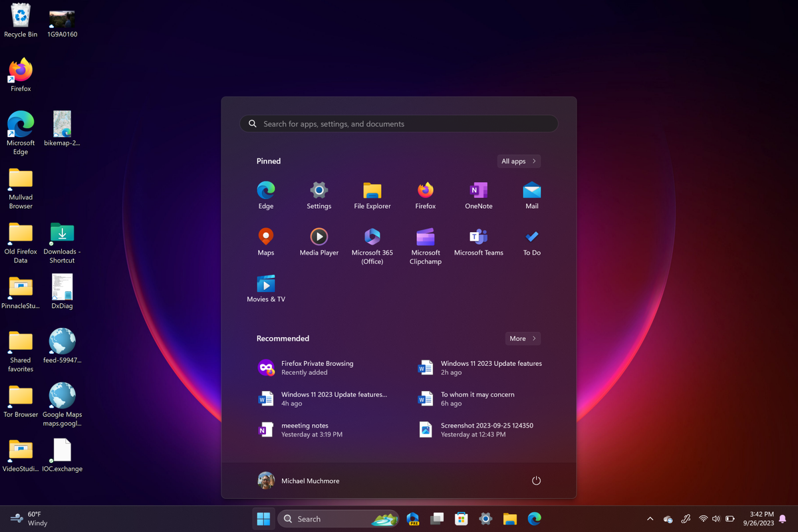This screenshot has width=798, height=532.
Task: Show hidden system tray icons
Action: point(650,519)
